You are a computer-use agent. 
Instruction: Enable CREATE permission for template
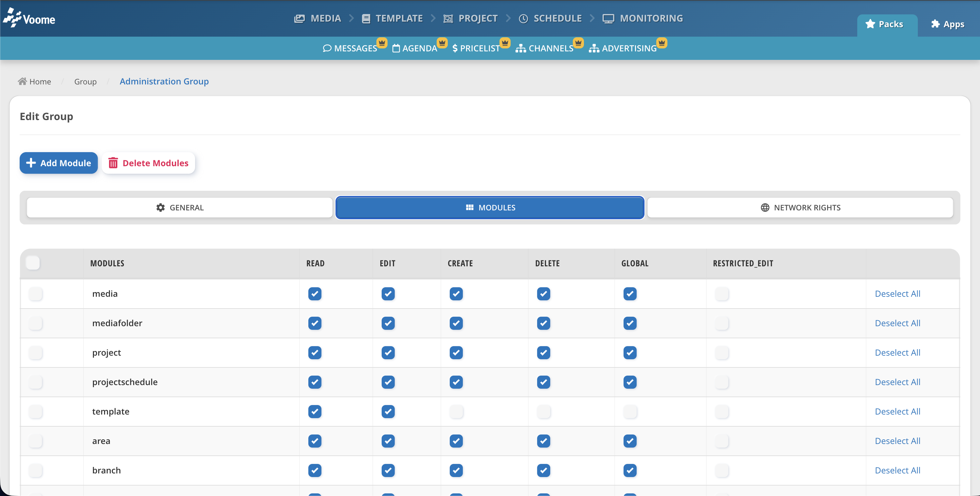[456, 411]
